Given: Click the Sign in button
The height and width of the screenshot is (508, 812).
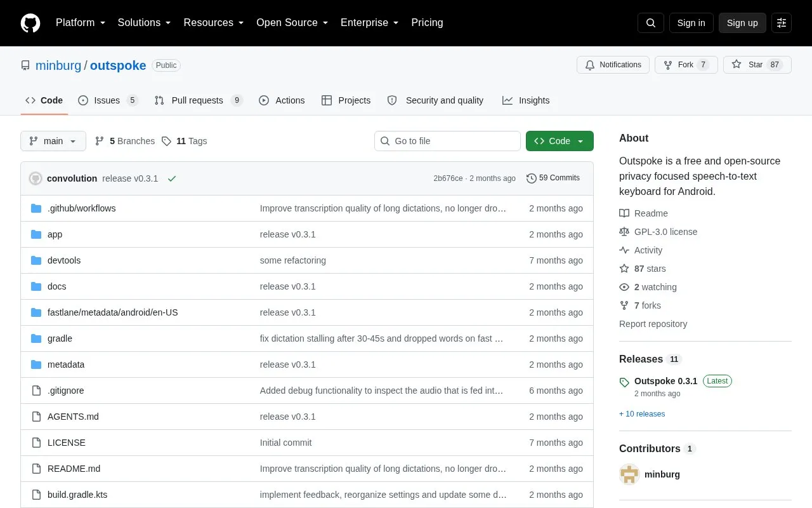Looking at the screenshot, I should point(691,23).
